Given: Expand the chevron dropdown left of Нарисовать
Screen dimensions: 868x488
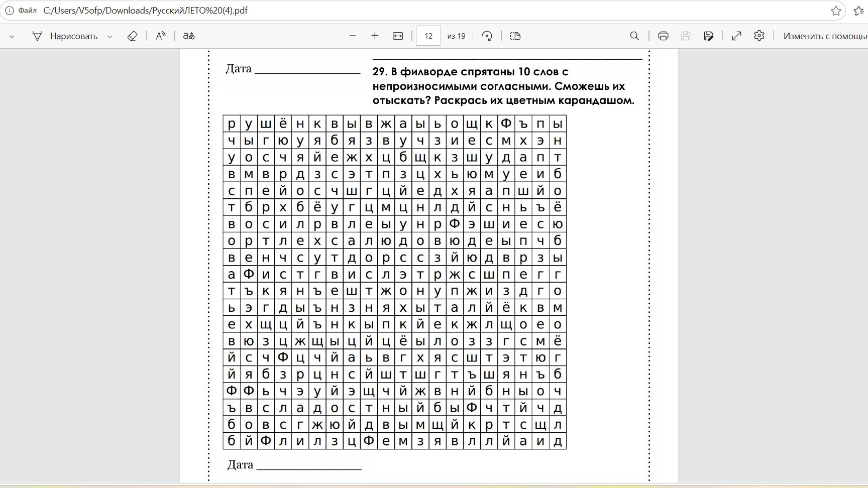Looking at the screenshot, I should click(12, 36).
